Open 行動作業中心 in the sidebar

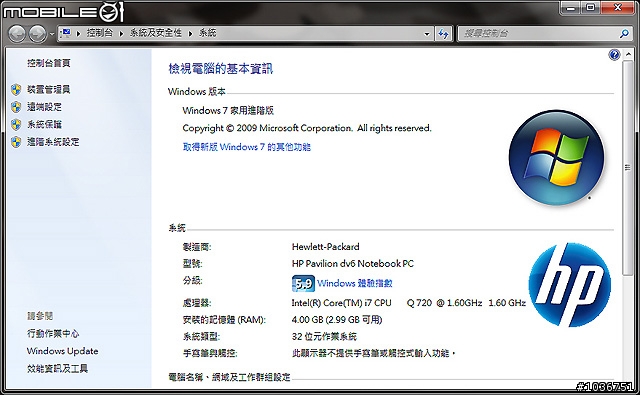pos(53,333)
